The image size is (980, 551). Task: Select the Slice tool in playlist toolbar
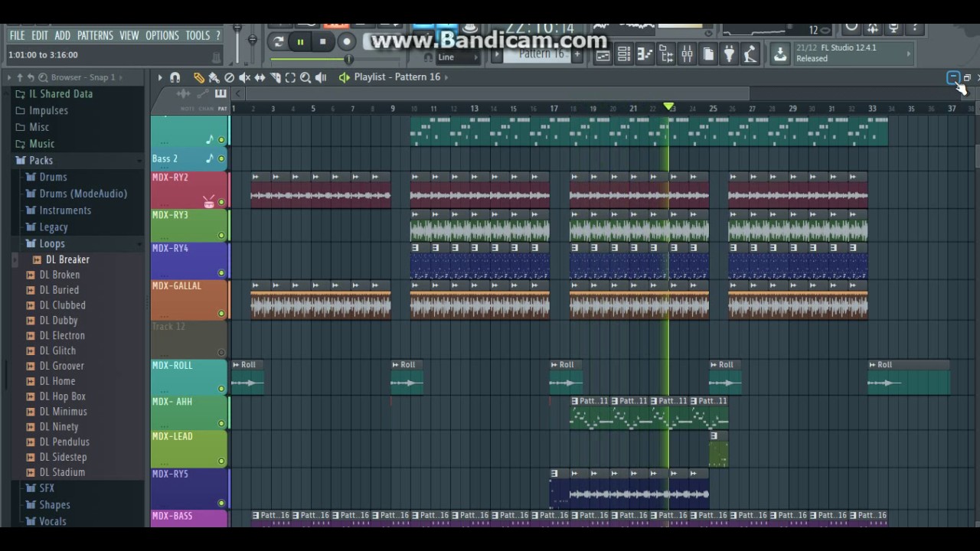click(x=275, y=77)
